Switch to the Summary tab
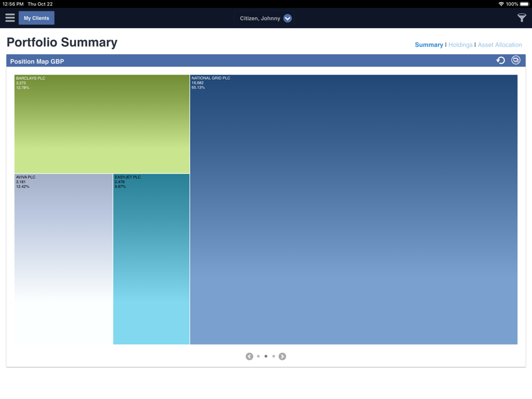 [x=429, y=45]
